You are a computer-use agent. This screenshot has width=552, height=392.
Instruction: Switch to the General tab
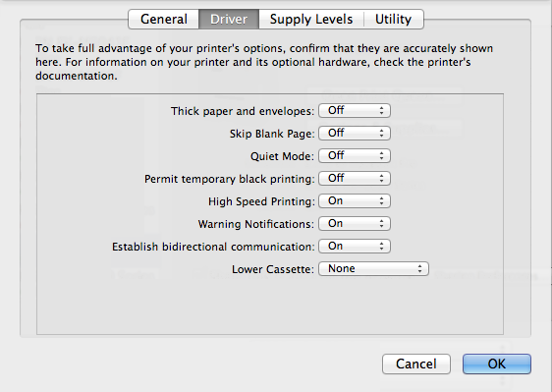[164, 19]
